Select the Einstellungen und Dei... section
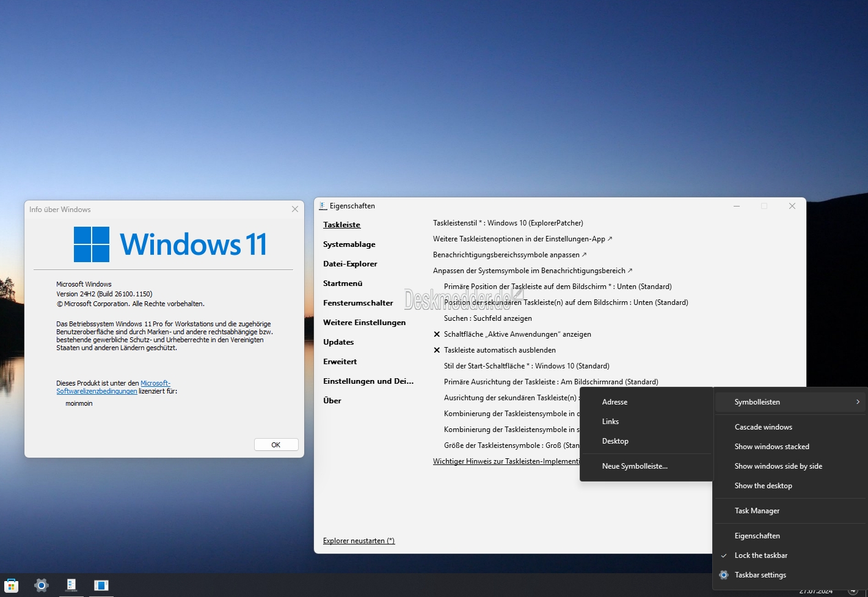This screenshot has width=868, height=597. [368, 381]
